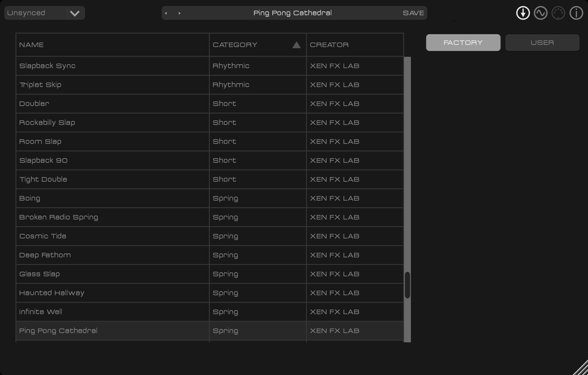Viewport: 588px width, 375px height.
Task: Click Short category in Doubler row
Action: point(224,104)
